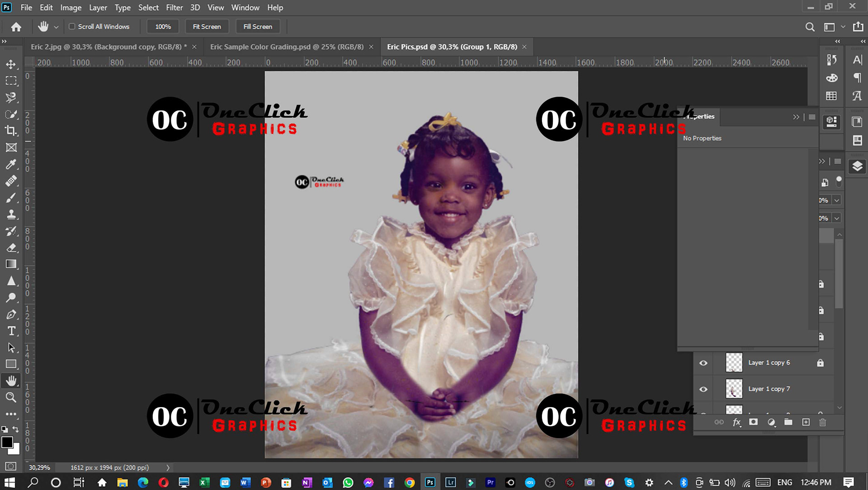Open the Fill dropdown arrow
This screenshot has height=490, width=868.
tap(837, 218)
